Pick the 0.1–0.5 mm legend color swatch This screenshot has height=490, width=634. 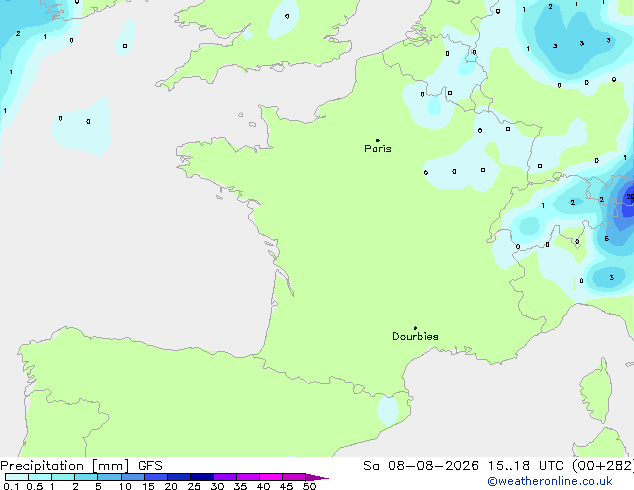click(x=17, y=477)
